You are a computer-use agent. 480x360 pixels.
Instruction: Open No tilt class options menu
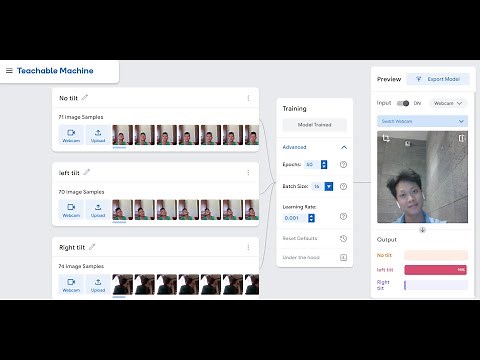pos(248,98)
